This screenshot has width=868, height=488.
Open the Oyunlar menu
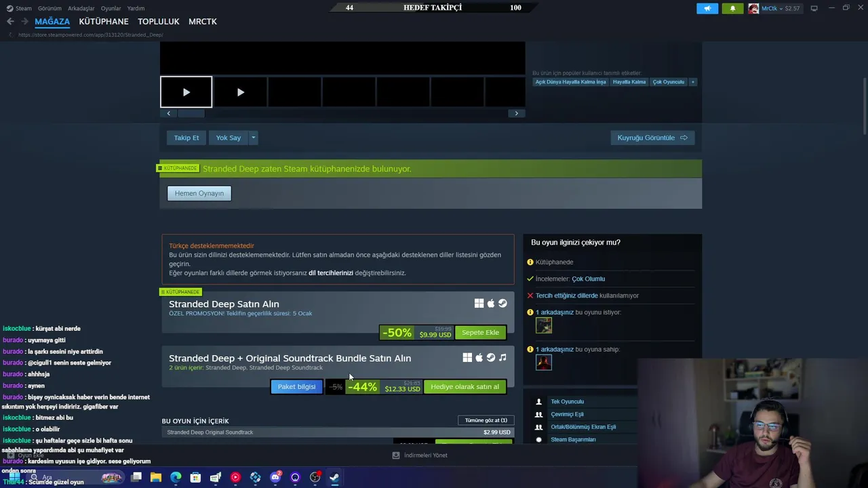tap(111, 8)
